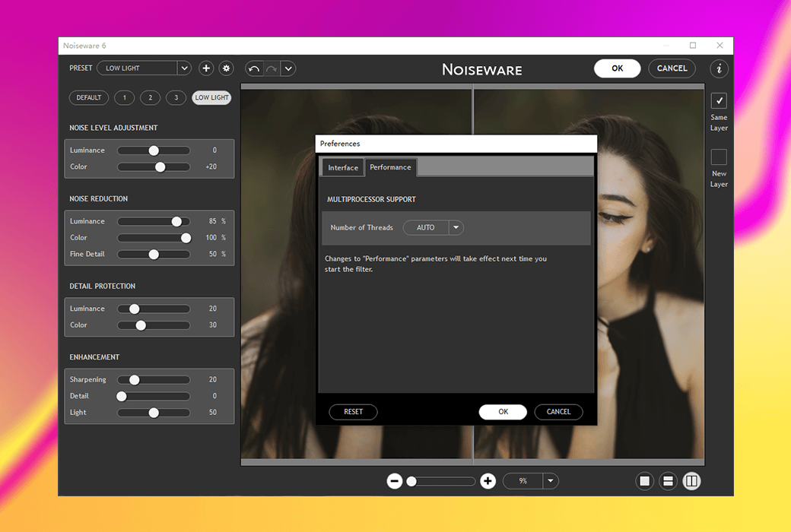This screenshot has width=791, height=532.
Task: Click the main OK button in header
Action: pos(618,68)
